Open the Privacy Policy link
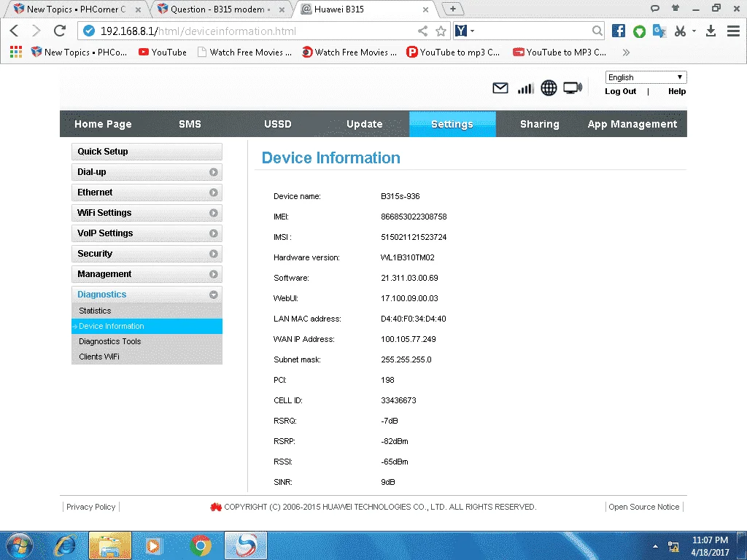 coord(91,507)
